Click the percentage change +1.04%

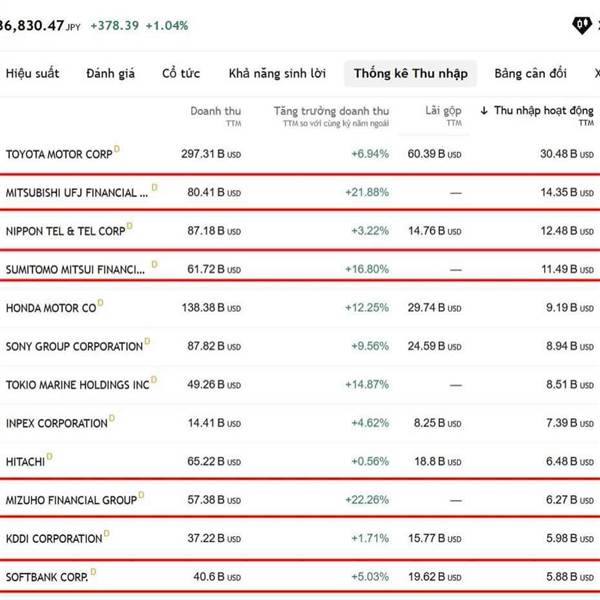click(x=167, y=26)
